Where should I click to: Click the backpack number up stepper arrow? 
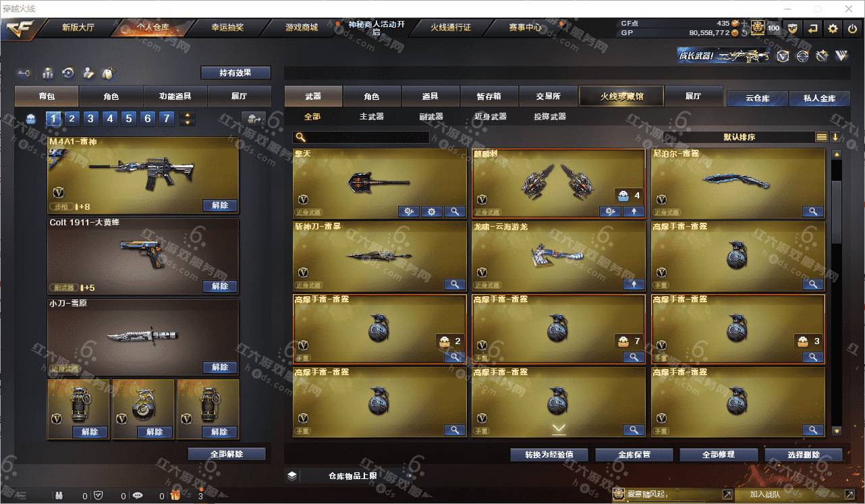[188, 115]
